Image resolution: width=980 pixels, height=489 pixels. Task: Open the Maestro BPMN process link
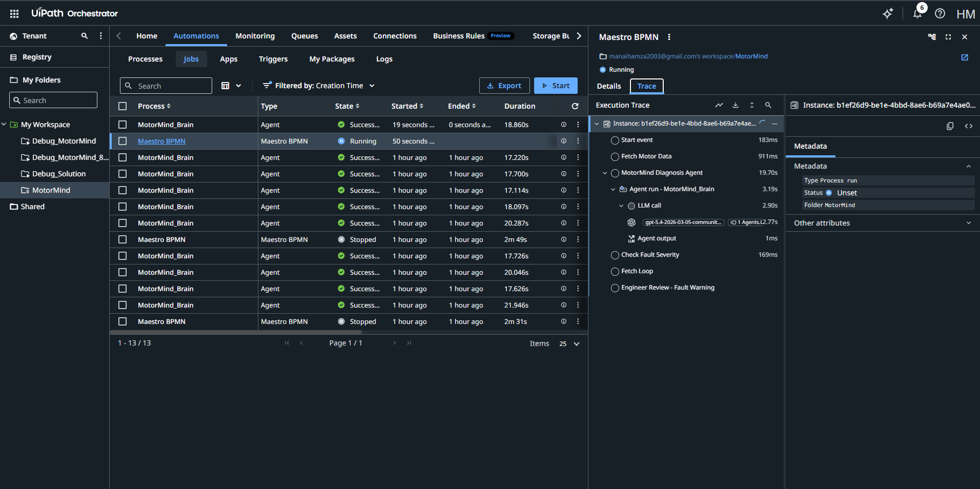[x=161, y=141]
